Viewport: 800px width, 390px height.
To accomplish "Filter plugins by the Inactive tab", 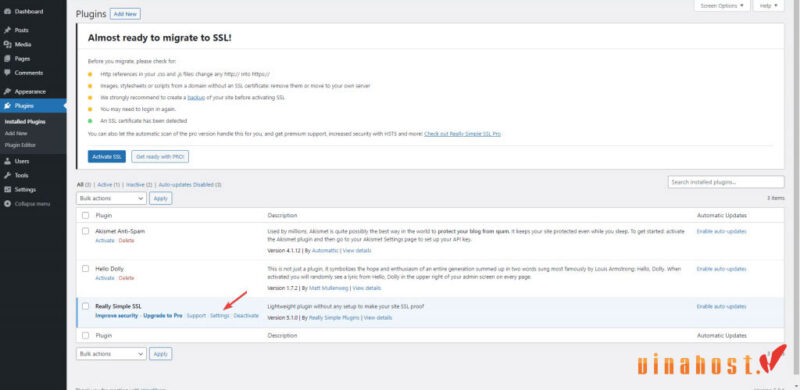I will click(x=139, y=184).
